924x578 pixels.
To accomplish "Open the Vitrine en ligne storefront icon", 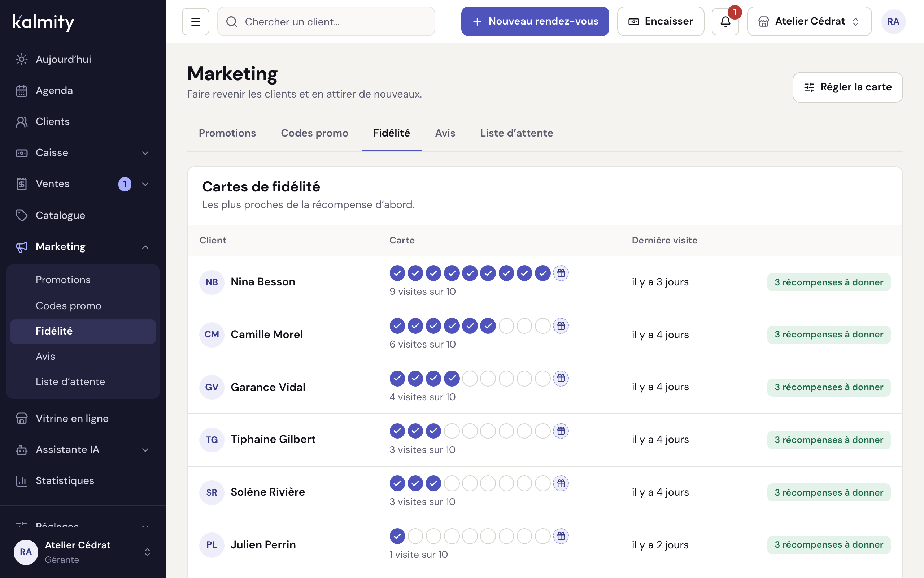I will [21, 418].
